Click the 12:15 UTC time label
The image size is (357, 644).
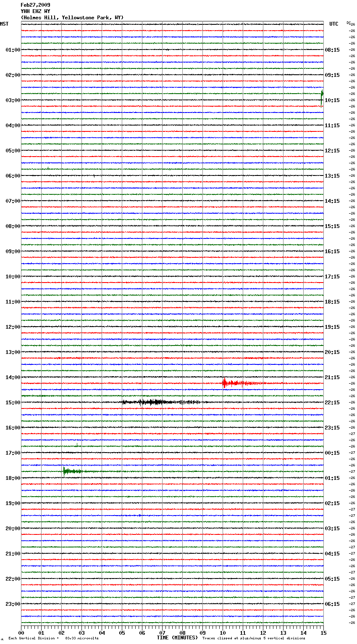[332, 151]
